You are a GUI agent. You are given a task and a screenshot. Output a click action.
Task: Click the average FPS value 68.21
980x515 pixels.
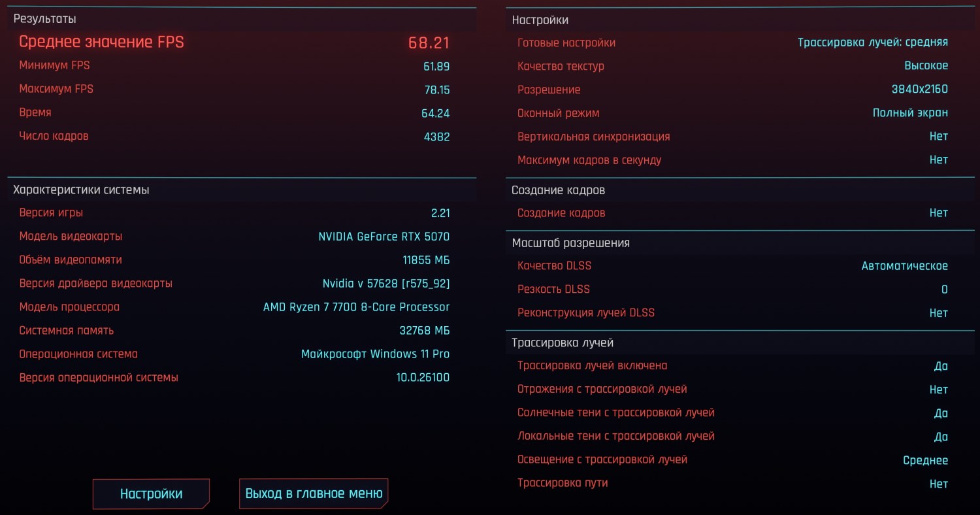(429, 43)
